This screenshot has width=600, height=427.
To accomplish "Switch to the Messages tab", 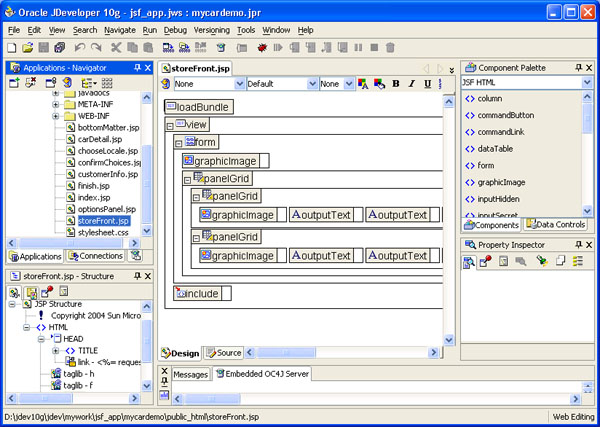I will tap(191, 375).
